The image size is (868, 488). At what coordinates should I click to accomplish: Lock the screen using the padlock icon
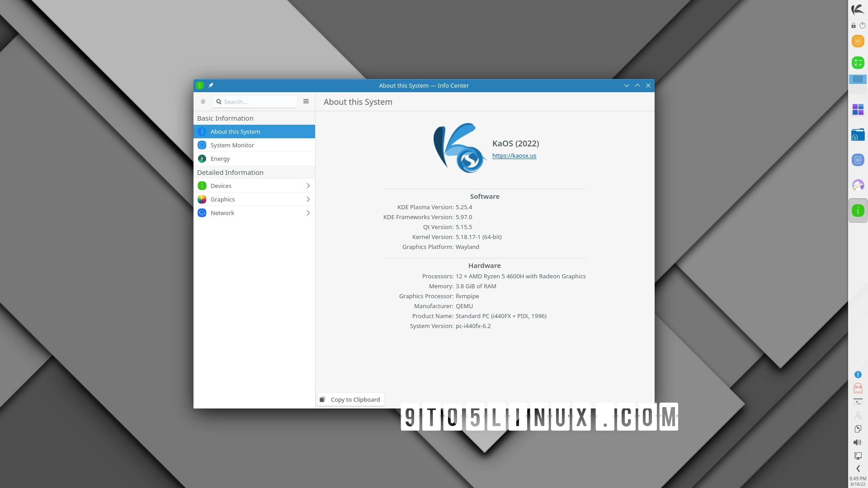point(854,26)
